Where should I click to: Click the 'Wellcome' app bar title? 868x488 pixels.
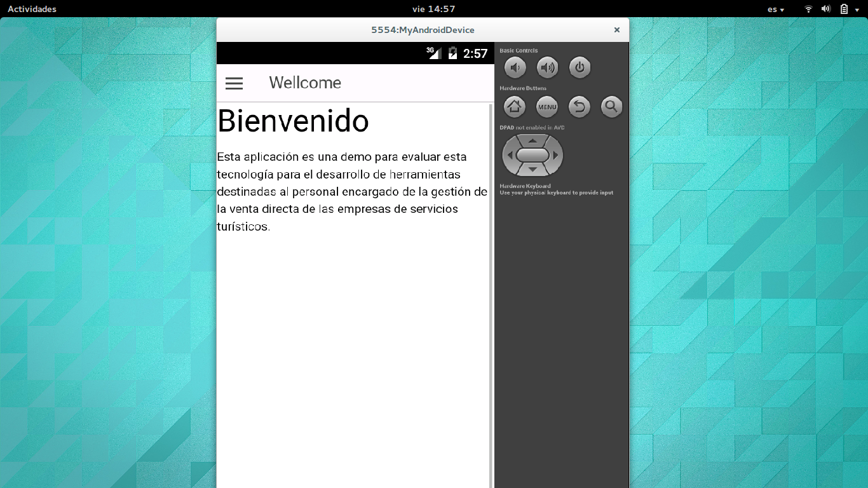tap(305, 83)
